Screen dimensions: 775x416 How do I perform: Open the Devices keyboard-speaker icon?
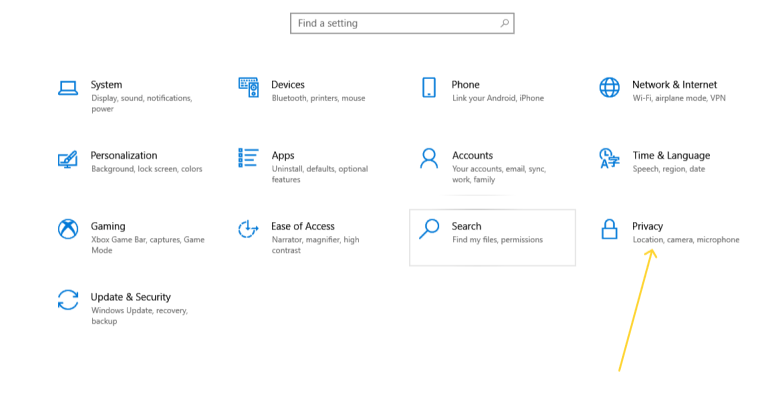pyautogui.click(x=248, y=87)
